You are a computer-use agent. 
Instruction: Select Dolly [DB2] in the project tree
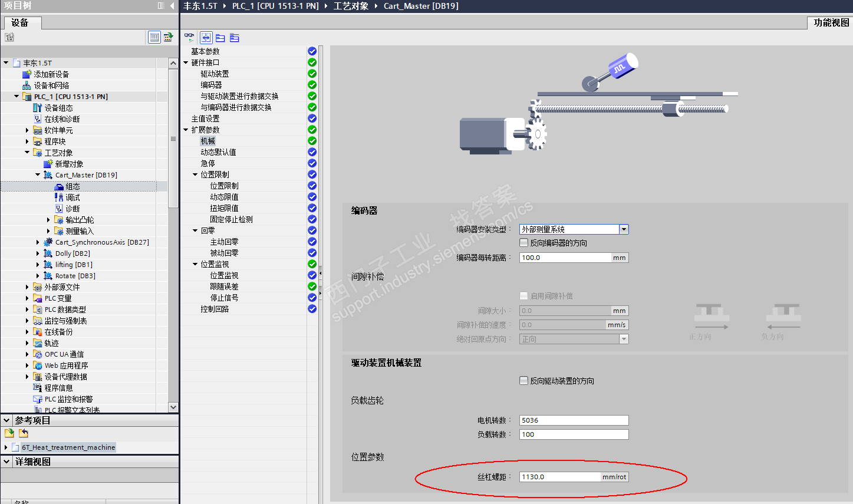tap(73, 253)
